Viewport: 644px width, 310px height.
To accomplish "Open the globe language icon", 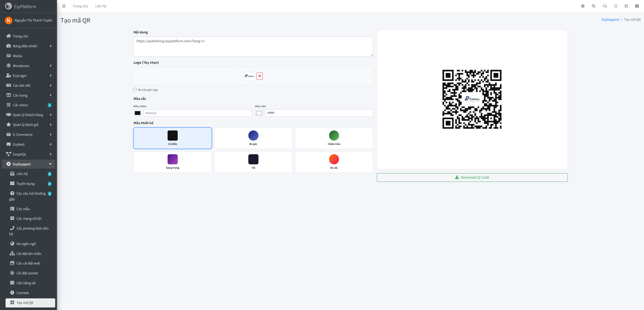I will click(583, 6).
